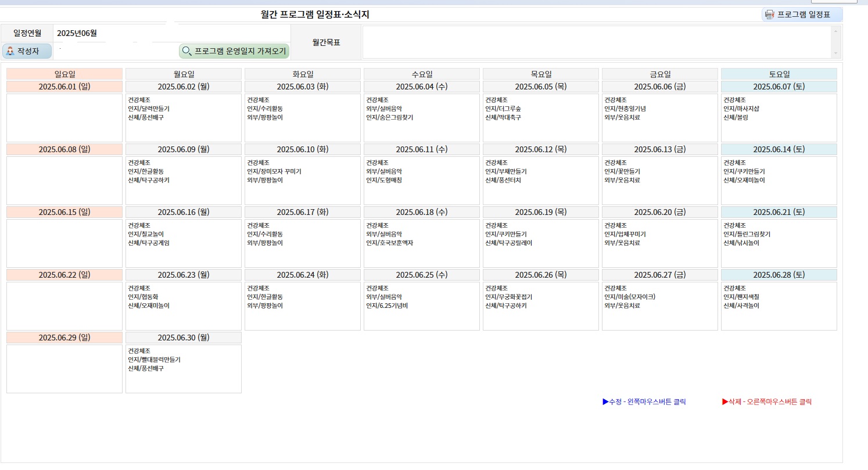868x470 pixels.
Task: Click the blue ▶수정 - 왼쪽마우스버튼 클릭 note
Action: pyautogui.click(x=644, y=401)
